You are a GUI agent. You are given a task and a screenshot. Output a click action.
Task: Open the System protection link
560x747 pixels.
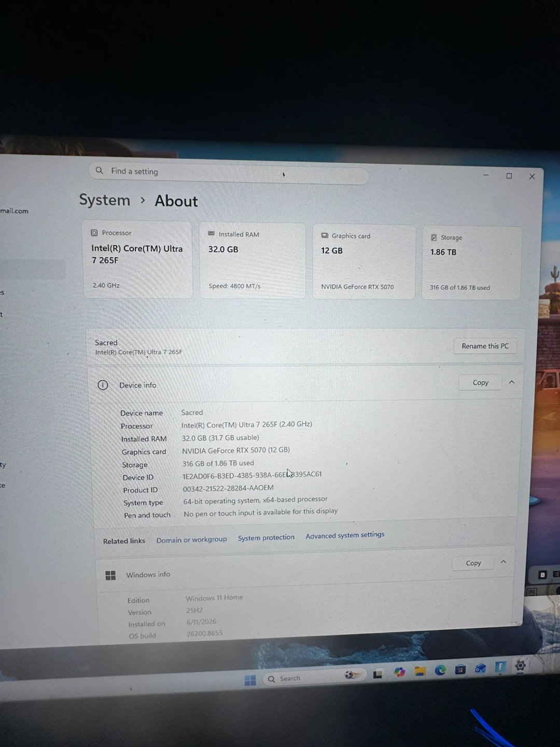coord(266,537)
